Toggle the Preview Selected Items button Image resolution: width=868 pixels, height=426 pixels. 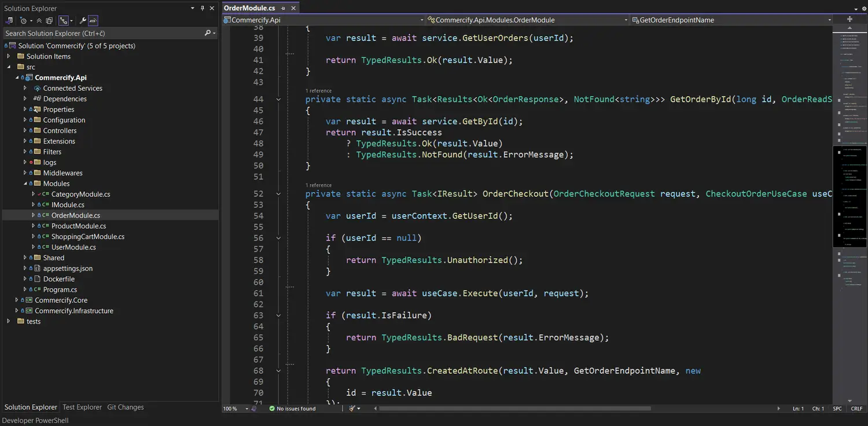(93, 21)
